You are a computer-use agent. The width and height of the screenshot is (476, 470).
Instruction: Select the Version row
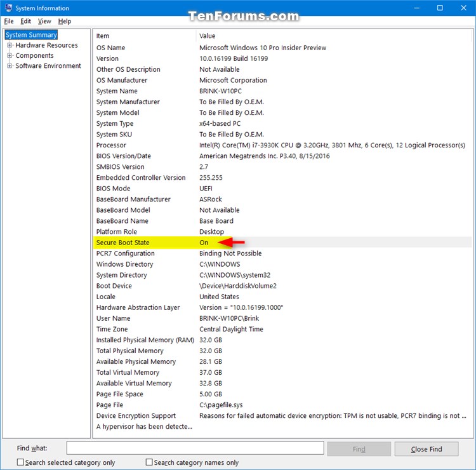[282, 58]
